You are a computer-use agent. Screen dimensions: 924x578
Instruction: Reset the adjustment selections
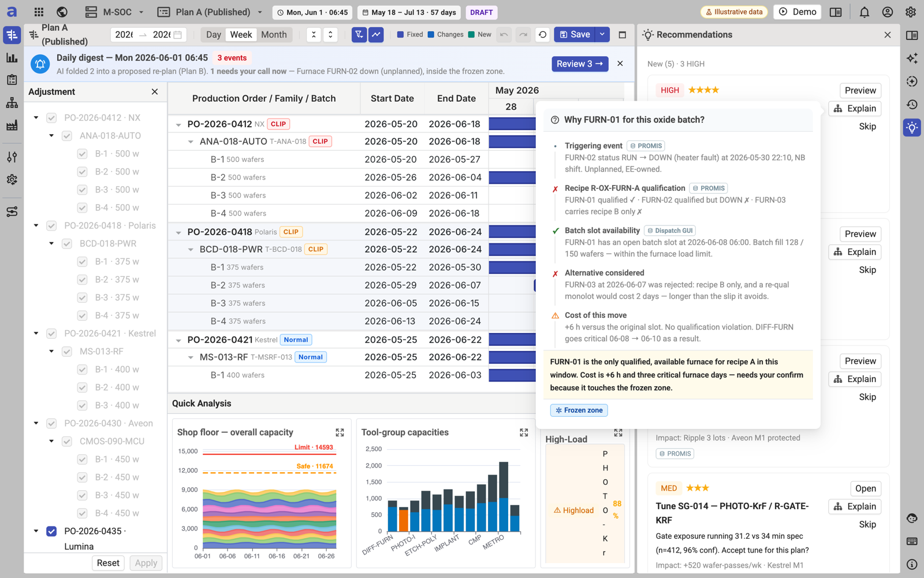tap(108, 563)
